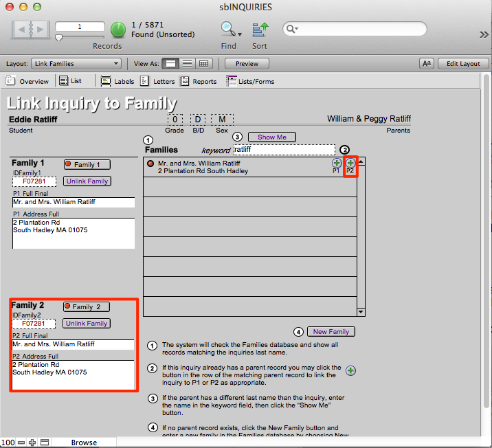Click the New Family button
492x448 pixels.
[x=332, y=331]
